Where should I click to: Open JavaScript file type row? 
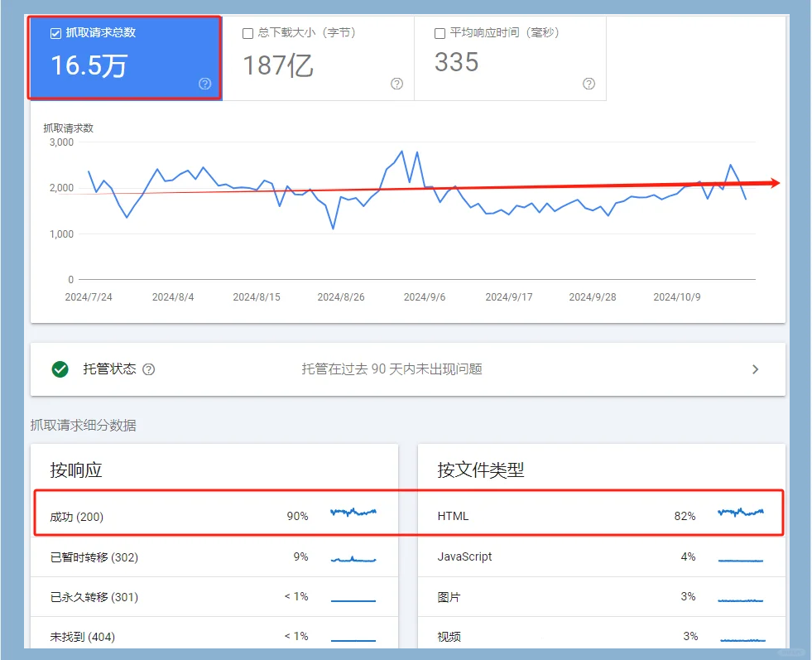pos(601,557)
